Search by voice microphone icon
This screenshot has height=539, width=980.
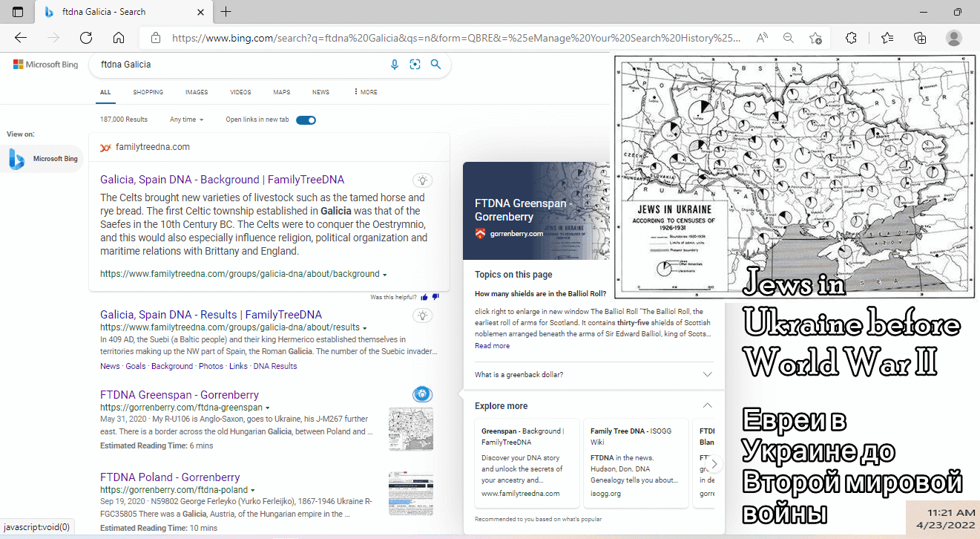[395, 65]
